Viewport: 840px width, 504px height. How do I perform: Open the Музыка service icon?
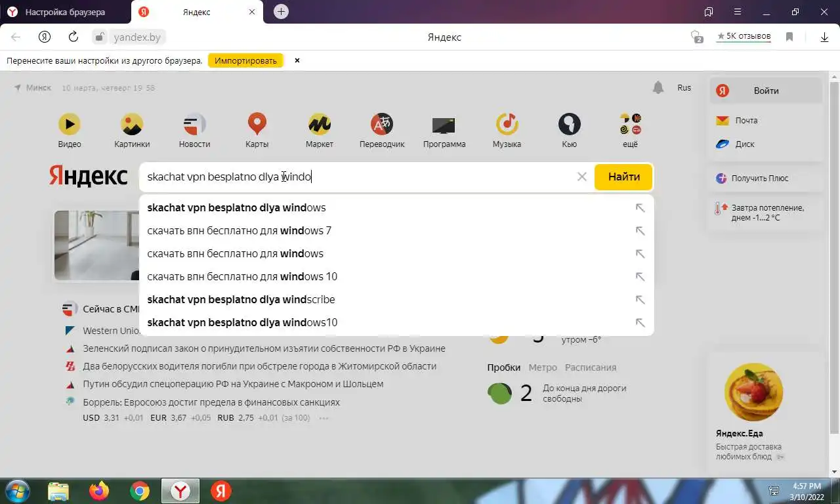(x=507, y=124)
